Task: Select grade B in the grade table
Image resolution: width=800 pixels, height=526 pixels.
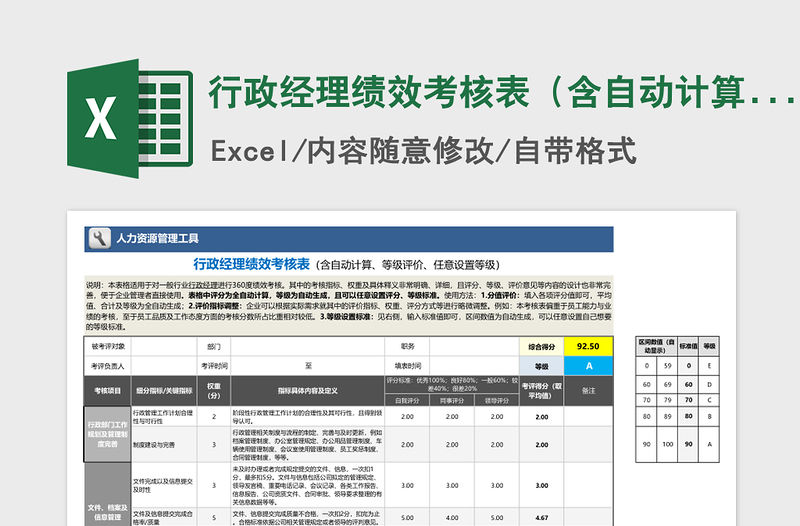Action: tap(709, 416)
